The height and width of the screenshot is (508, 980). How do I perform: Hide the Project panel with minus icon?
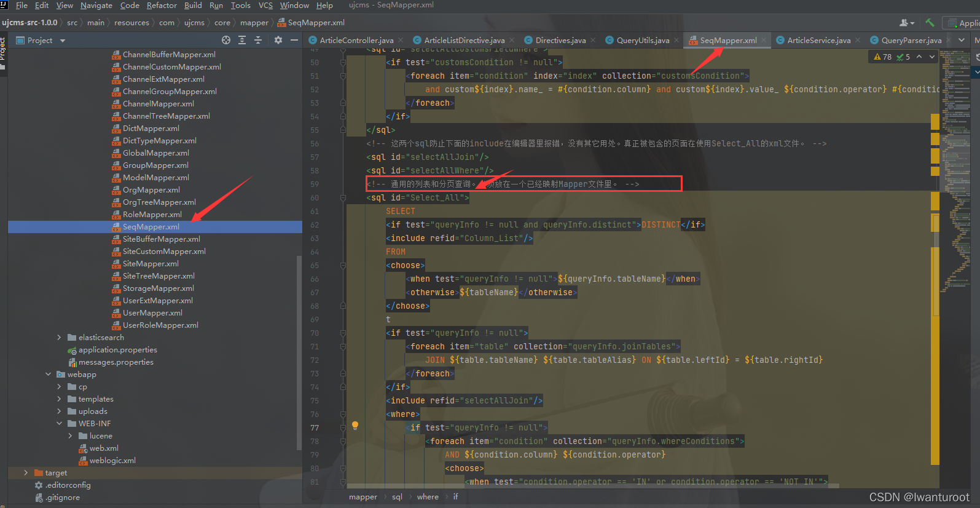294,40
